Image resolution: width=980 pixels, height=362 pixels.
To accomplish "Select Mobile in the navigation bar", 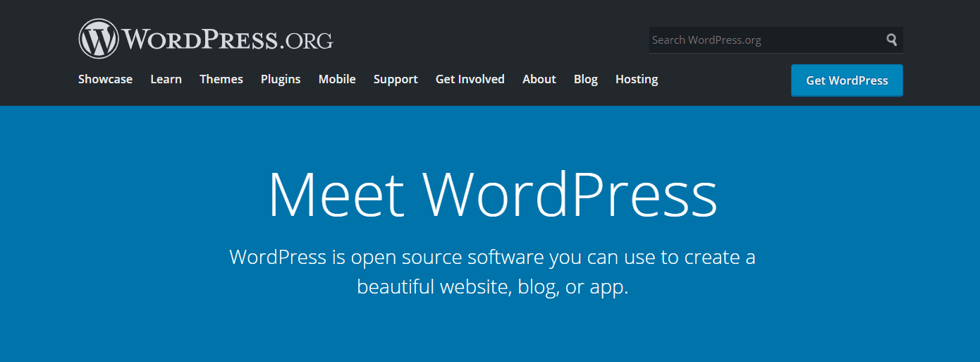I will click(x=337, y=79).
